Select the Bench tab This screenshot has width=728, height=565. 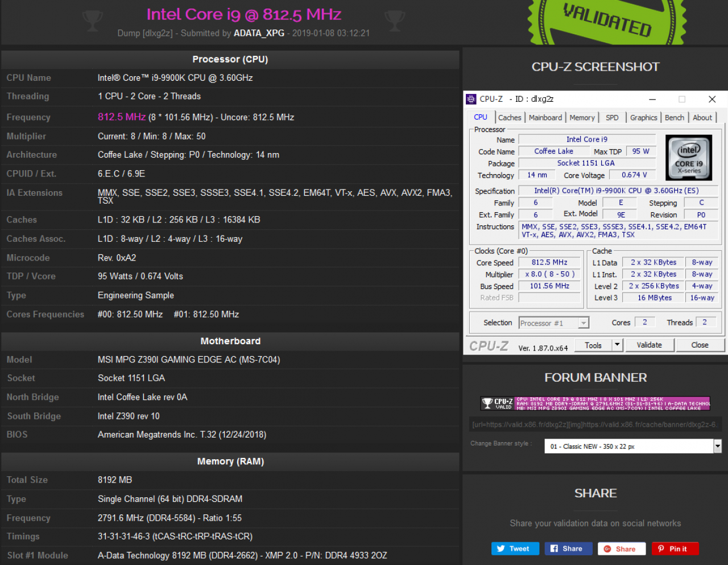(675, 118)
